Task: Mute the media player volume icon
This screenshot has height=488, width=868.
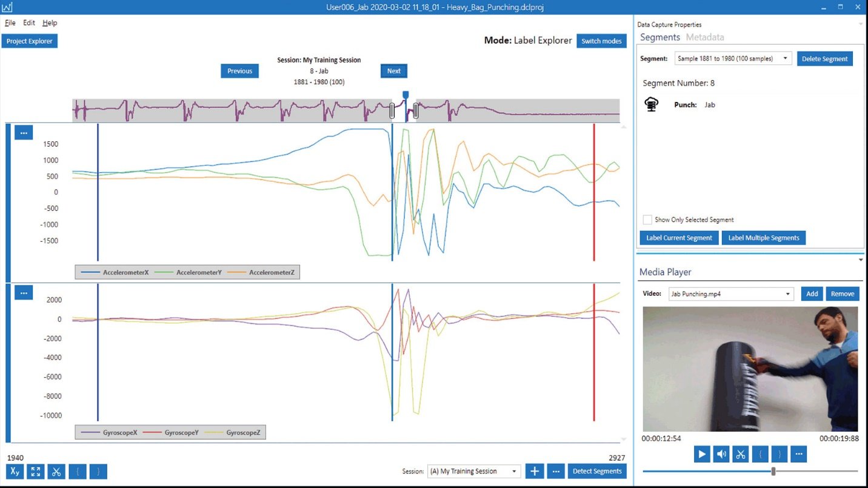Action: point(721,454)
